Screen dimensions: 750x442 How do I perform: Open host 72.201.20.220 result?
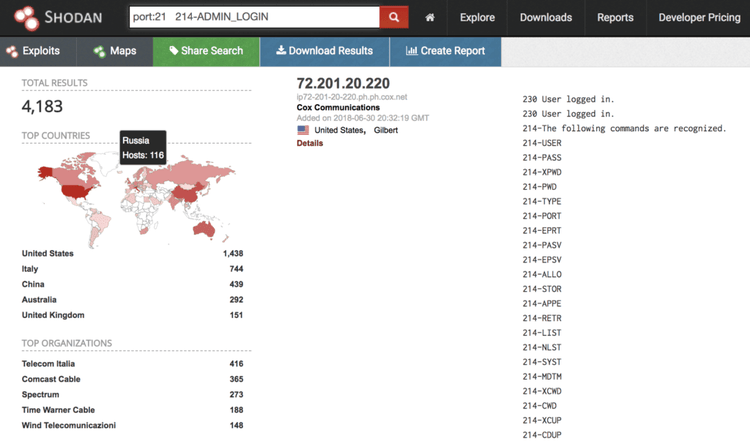(343, 82)
